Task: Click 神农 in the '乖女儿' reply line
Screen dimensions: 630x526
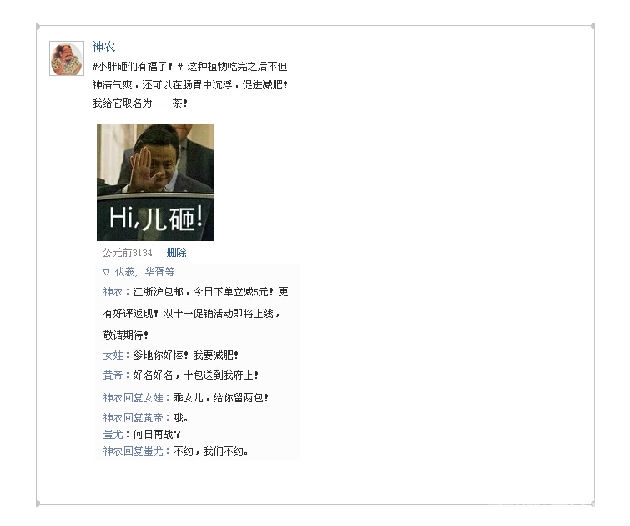Action: pyautogui.click(x=112, y=398)
